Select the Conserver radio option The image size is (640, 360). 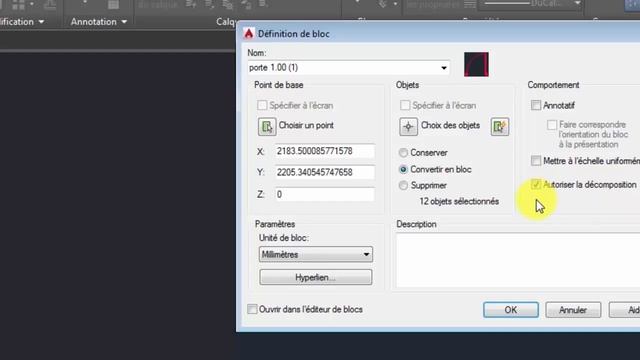[x=403, y=153]
